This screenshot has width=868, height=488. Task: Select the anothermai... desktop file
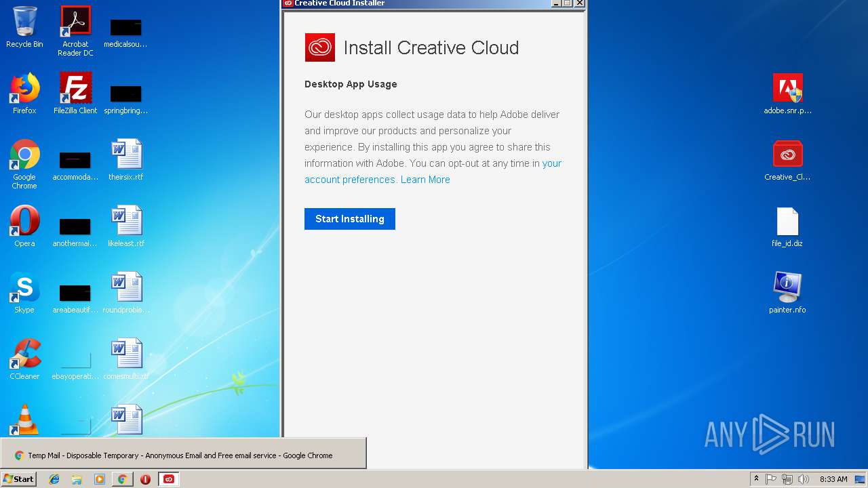(75, 230)
